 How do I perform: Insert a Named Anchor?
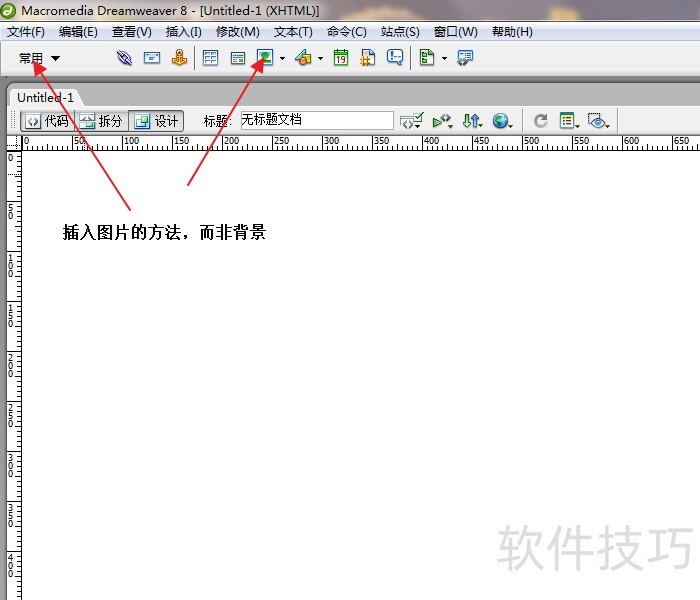(x=179, y=58)
